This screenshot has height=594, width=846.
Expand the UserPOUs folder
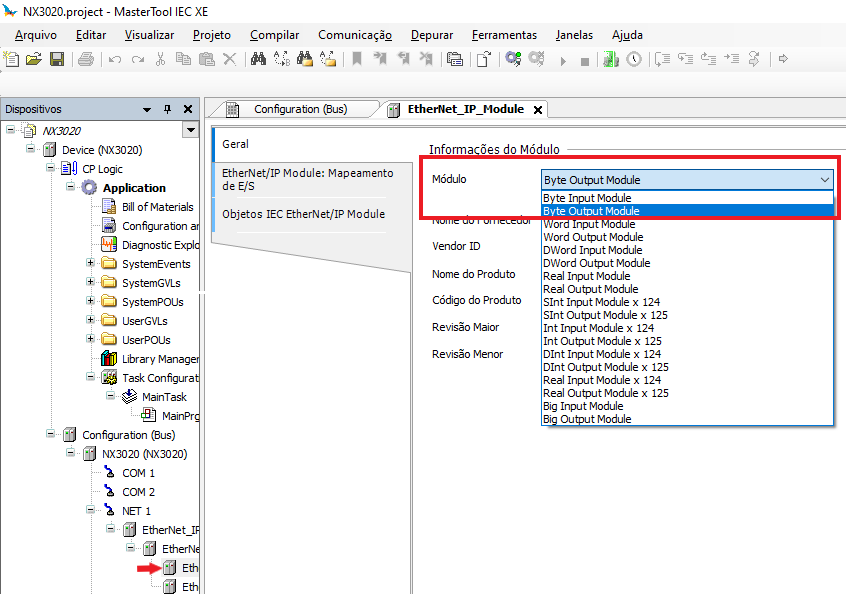click(x=91, y=340)
